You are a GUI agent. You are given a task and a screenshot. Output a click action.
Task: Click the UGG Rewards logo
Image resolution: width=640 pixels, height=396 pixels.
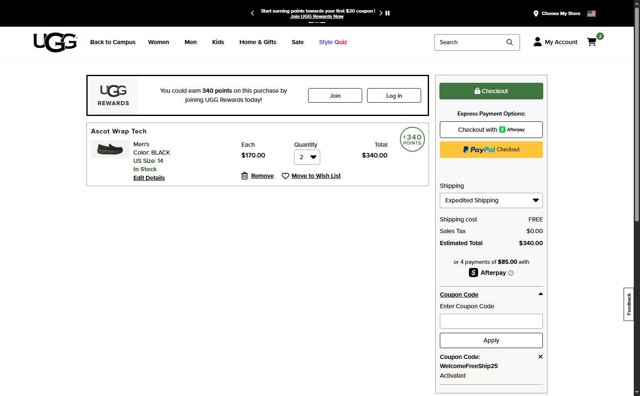(x=113, y=96)
